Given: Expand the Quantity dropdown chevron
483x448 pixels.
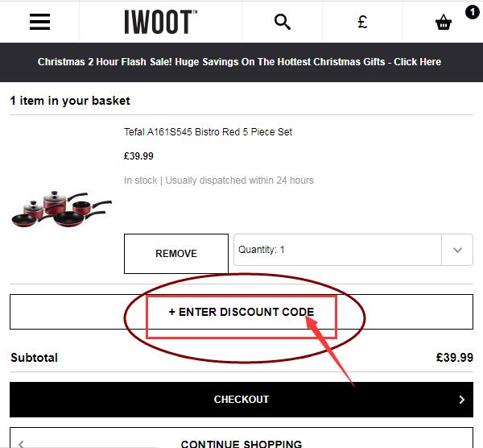Looking at the screenshot, I should pyautogui.click(x=457, y=250).
